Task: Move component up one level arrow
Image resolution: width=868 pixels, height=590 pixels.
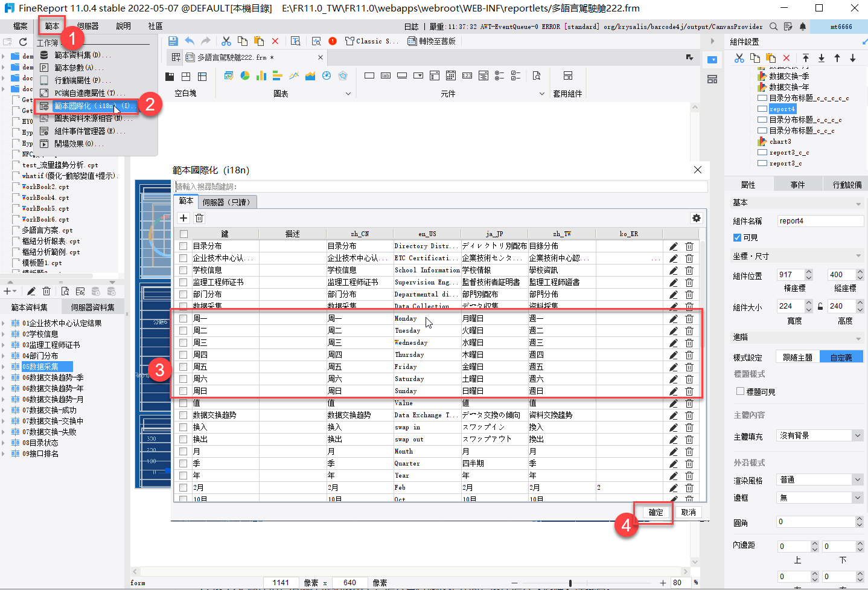Action: coord(837,58)
